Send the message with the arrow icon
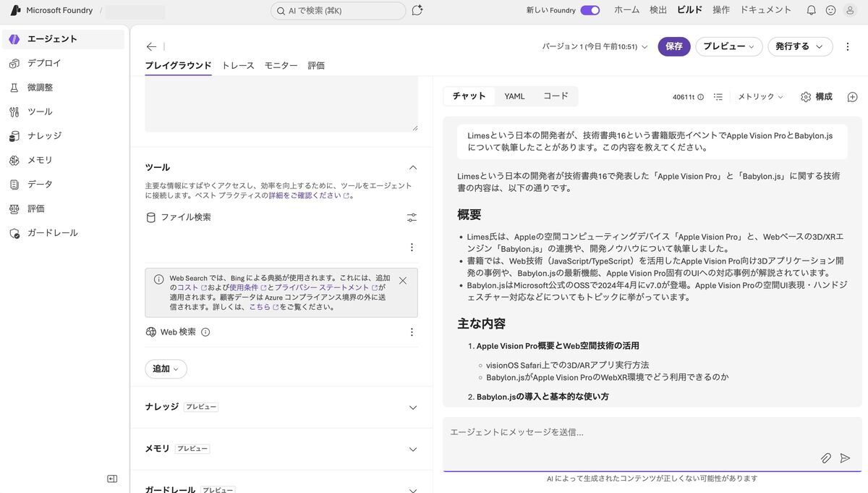This screenshot has height=493, width=868. click(845, 458)
